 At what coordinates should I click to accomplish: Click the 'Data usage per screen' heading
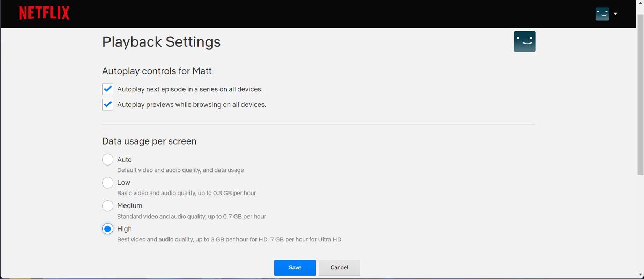(149, 141)
